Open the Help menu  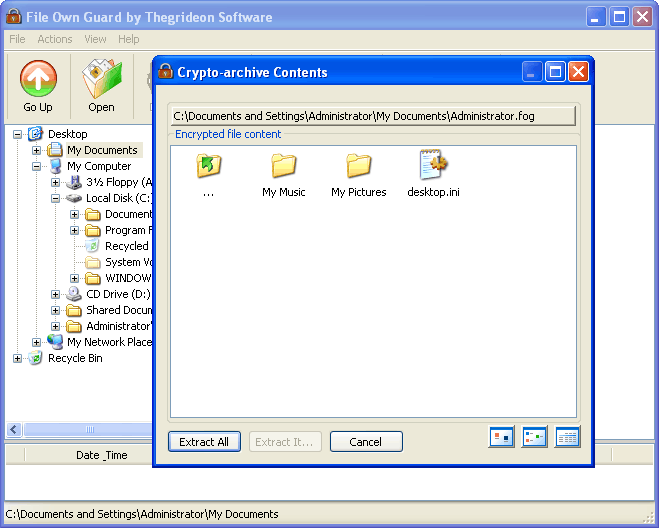coord(129,39)
